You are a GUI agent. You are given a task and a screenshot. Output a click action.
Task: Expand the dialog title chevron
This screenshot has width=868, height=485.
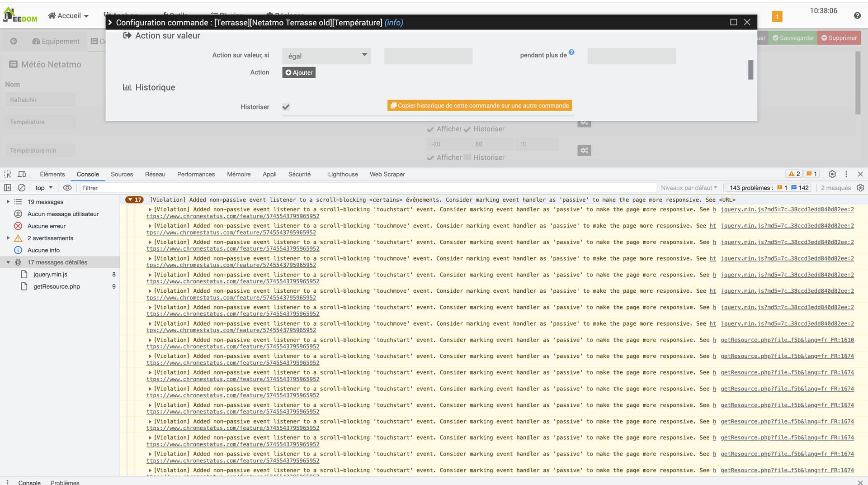pos(110,22)
